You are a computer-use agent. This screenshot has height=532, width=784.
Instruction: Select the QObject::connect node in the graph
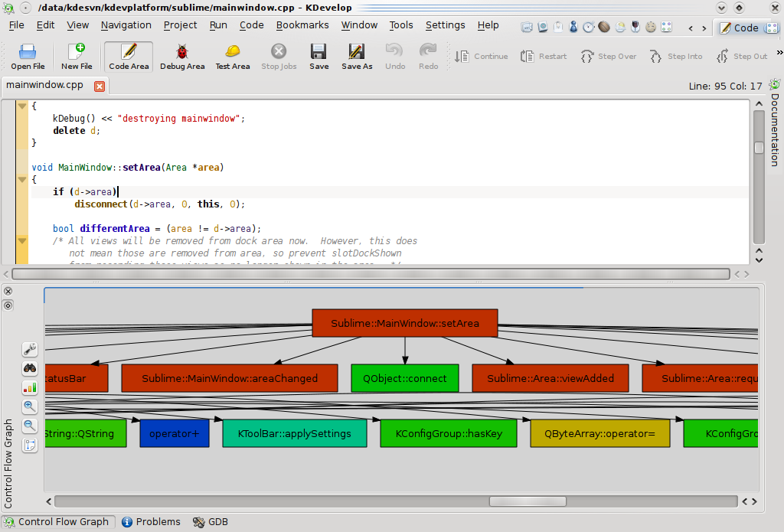(404, 377)
